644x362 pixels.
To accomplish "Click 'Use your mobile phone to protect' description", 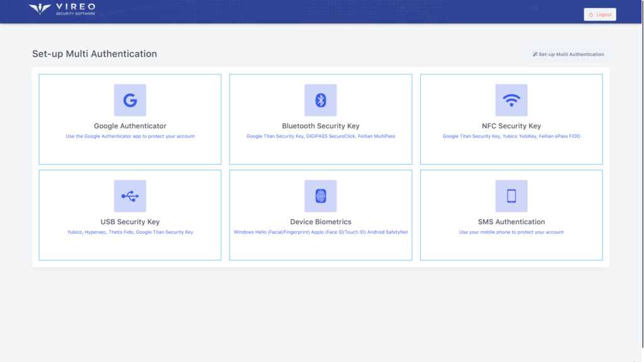I will tap(511, 232).
